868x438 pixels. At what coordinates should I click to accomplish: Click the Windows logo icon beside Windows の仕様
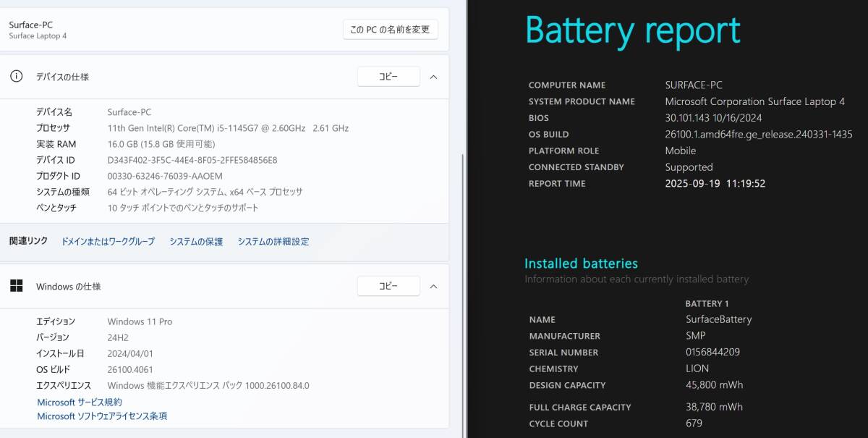click(x=16, y=286)
